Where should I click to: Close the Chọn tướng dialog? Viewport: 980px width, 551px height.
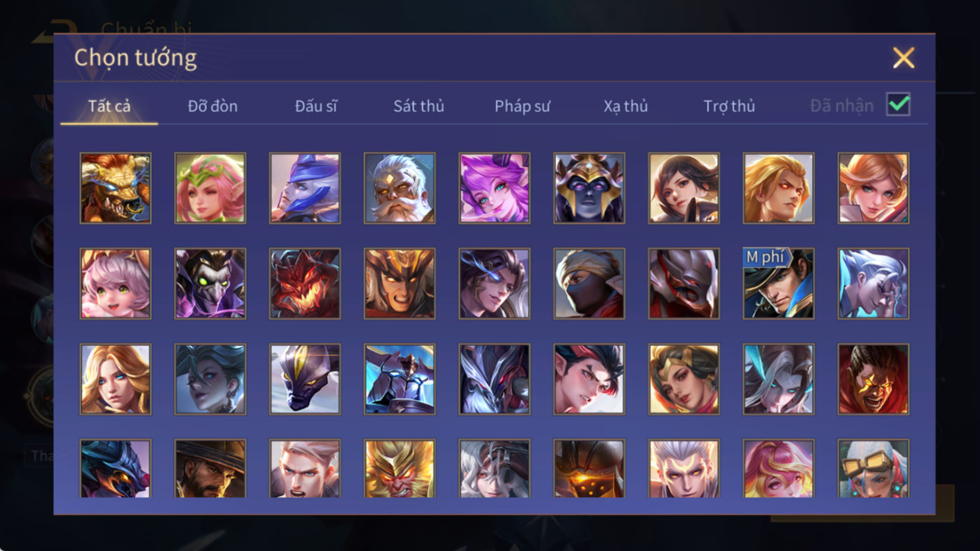(903, 58)
